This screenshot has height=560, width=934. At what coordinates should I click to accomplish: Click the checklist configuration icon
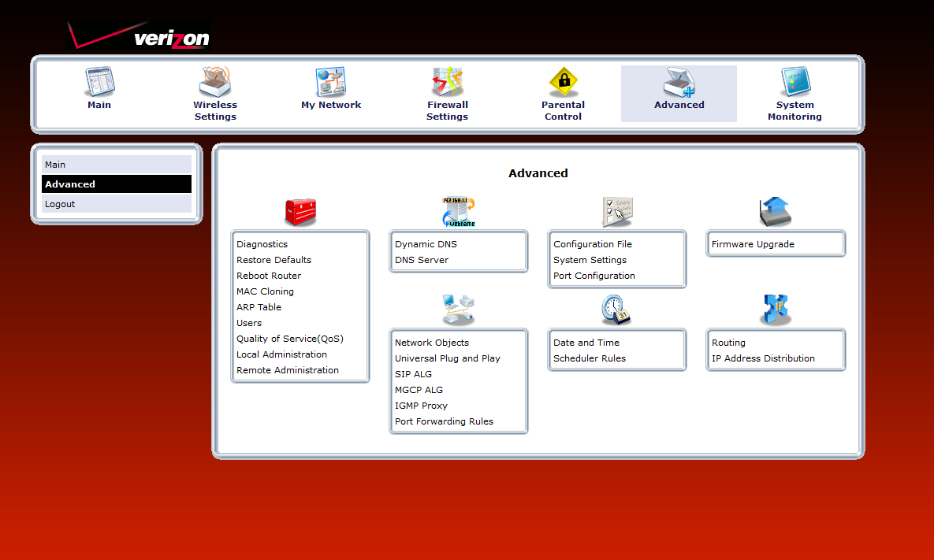point(617,212)
